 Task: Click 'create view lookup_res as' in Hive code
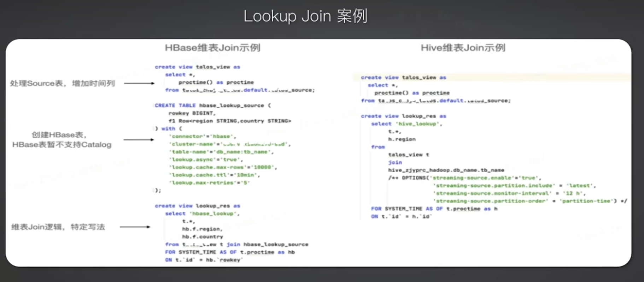click(404, 116)
